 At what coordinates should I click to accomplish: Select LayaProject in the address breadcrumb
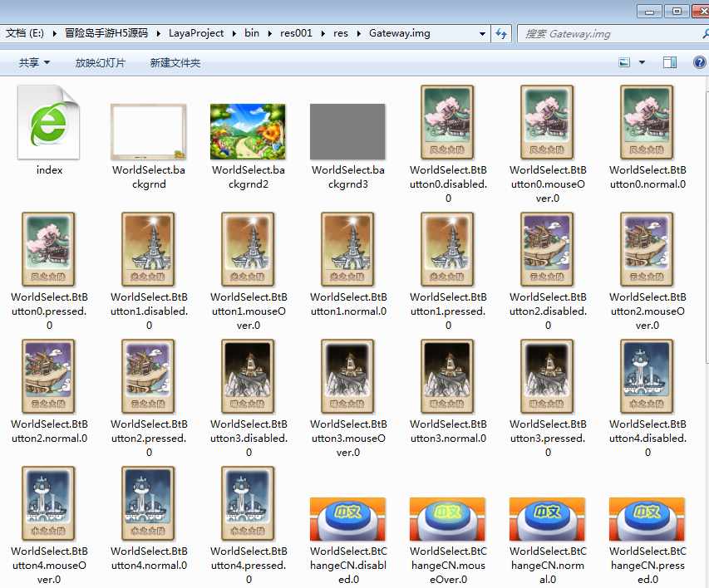tap(197, 33)
